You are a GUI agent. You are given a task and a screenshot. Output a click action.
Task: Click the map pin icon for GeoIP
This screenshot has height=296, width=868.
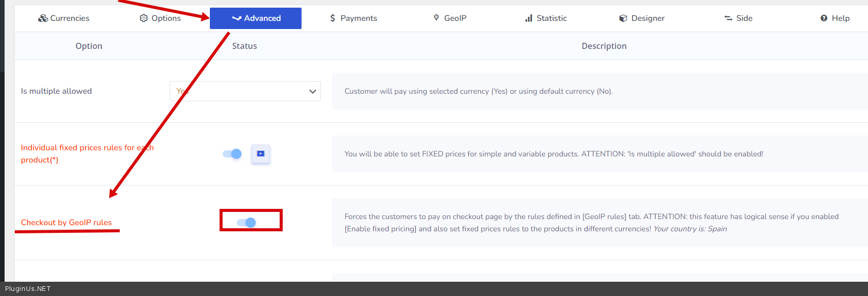[x=436, y=18]
